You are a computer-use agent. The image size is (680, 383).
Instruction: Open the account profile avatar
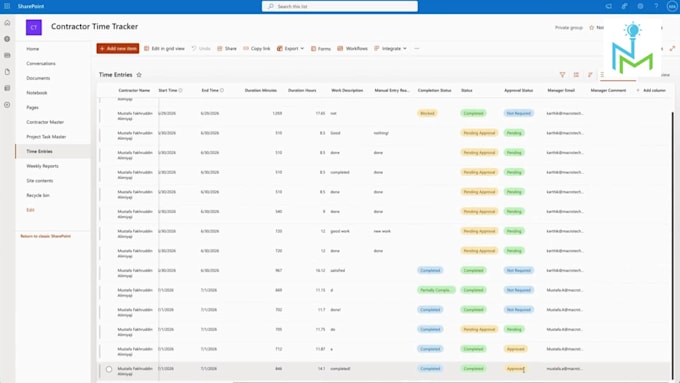point(672,7)
